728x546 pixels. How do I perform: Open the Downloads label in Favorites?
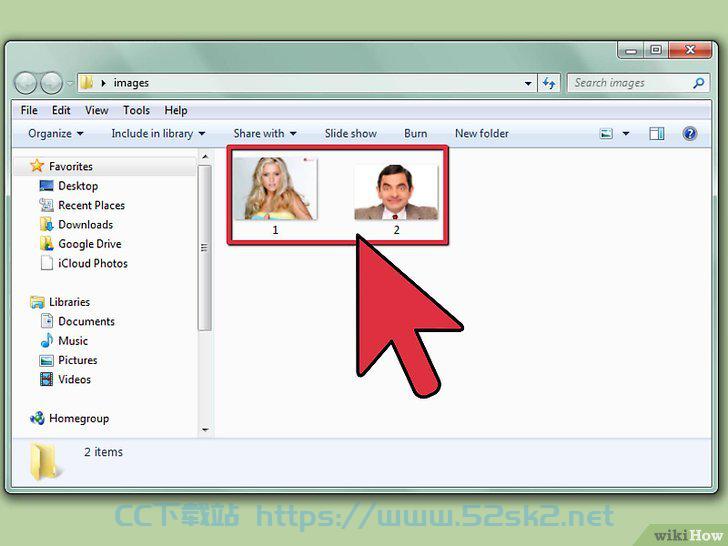[x=85, y=225]
